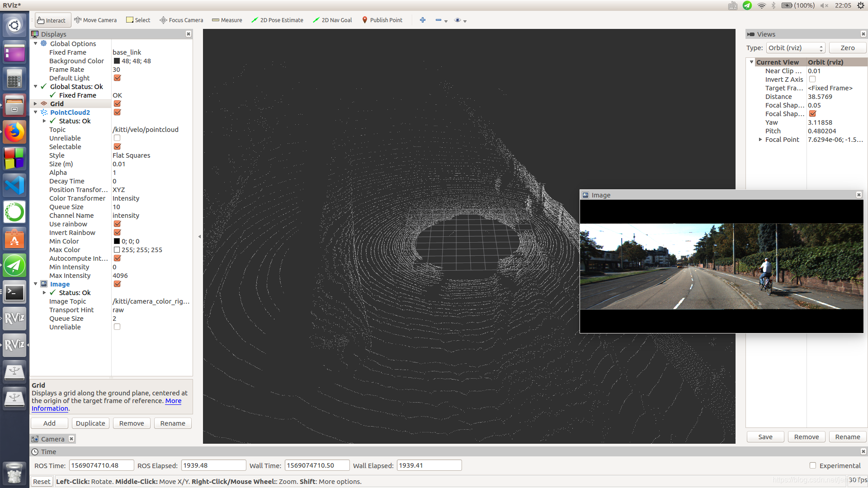Image resolution: width=868 pixels, height=488 pixels.
Task: Open the More Information link
Action: [173, 401]
